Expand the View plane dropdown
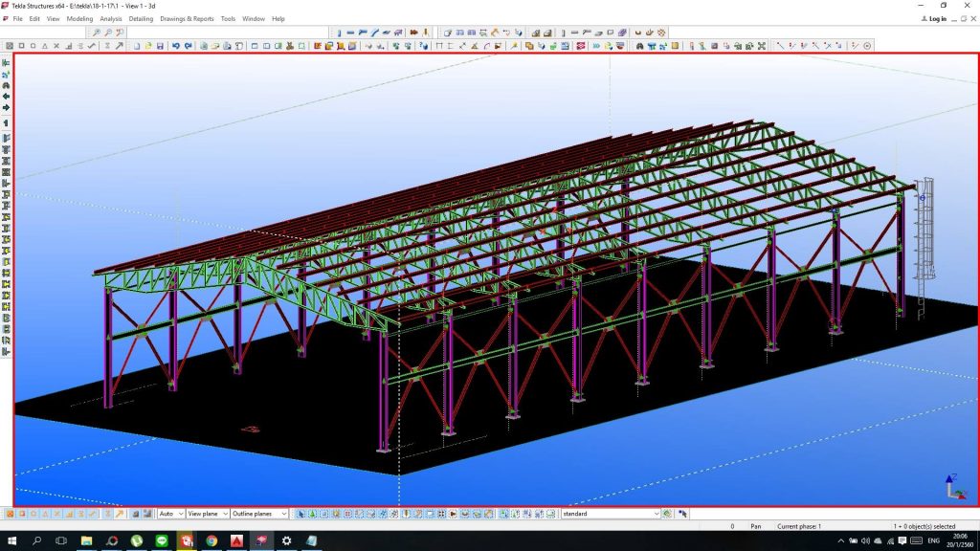This screenshot has height=551, width=980. point(208,514)
